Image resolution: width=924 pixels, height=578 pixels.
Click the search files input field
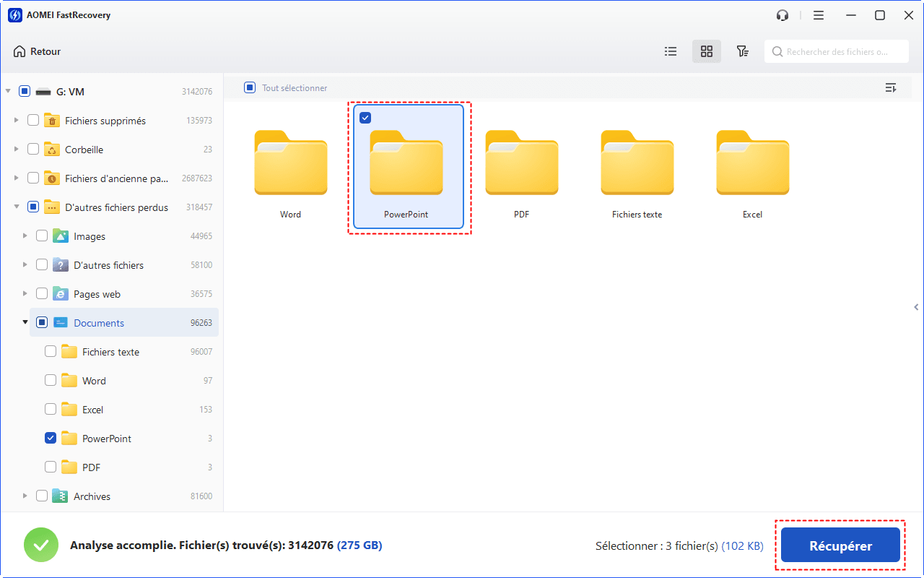(x=836, y=52)
